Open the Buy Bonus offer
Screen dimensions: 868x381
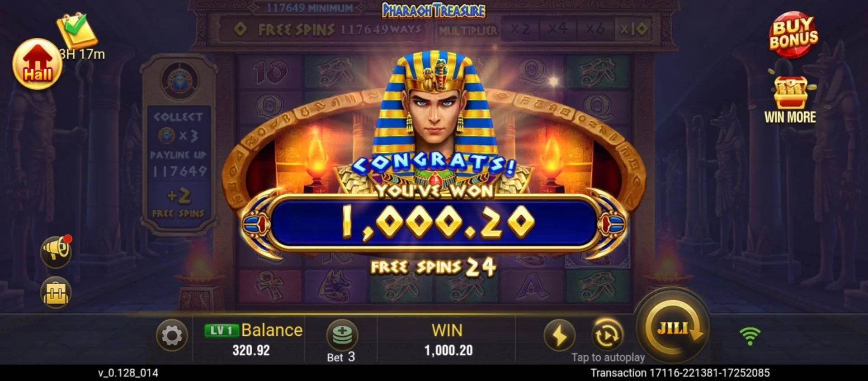[793, 34]
